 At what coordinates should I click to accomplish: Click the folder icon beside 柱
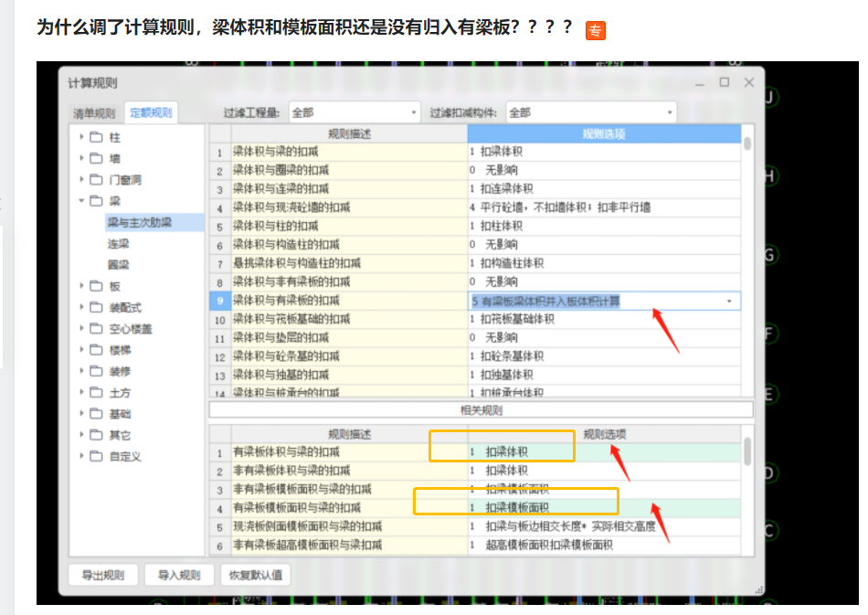pos(96,137)
